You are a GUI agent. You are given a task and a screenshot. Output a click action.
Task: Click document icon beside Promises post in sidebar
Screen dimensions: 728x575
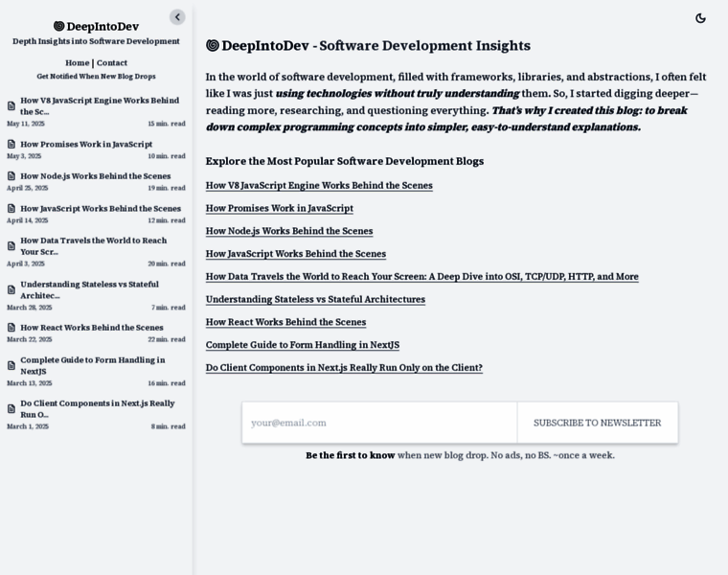tap(11, 145)
